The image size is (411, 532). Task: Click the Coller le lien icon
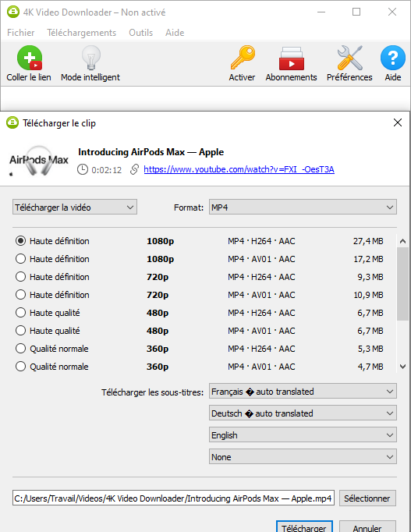click(30, 58)
